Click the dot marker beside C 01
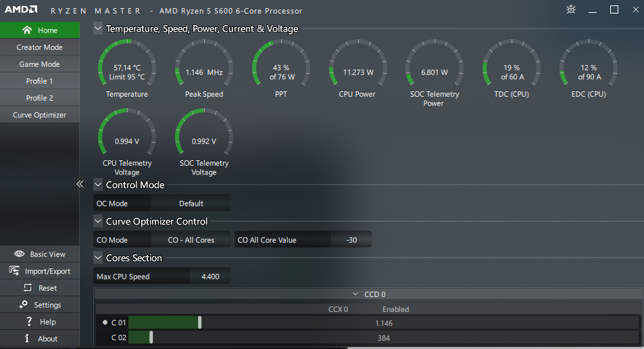The image size is (644, 349). tap(105, 323)
